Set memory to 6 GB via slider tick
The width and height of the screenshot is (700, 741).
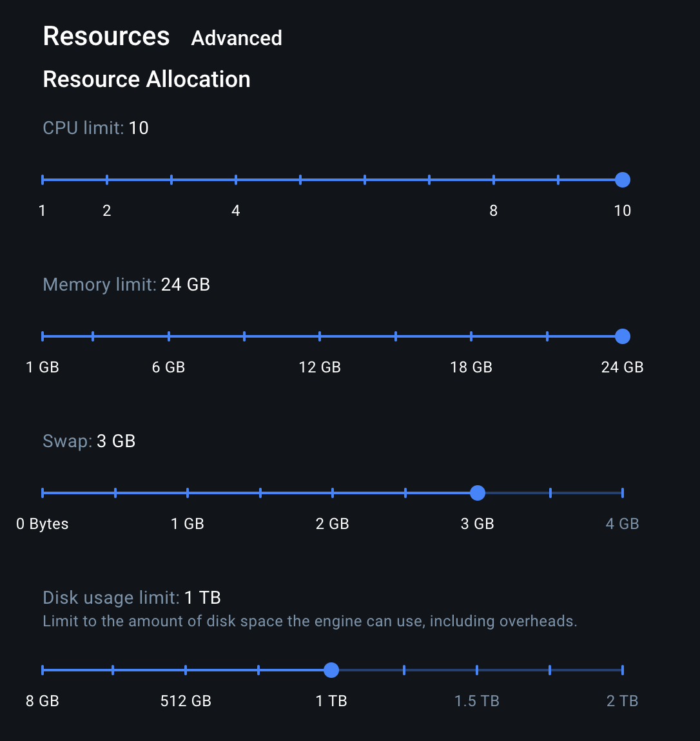[x=168, y=336]
